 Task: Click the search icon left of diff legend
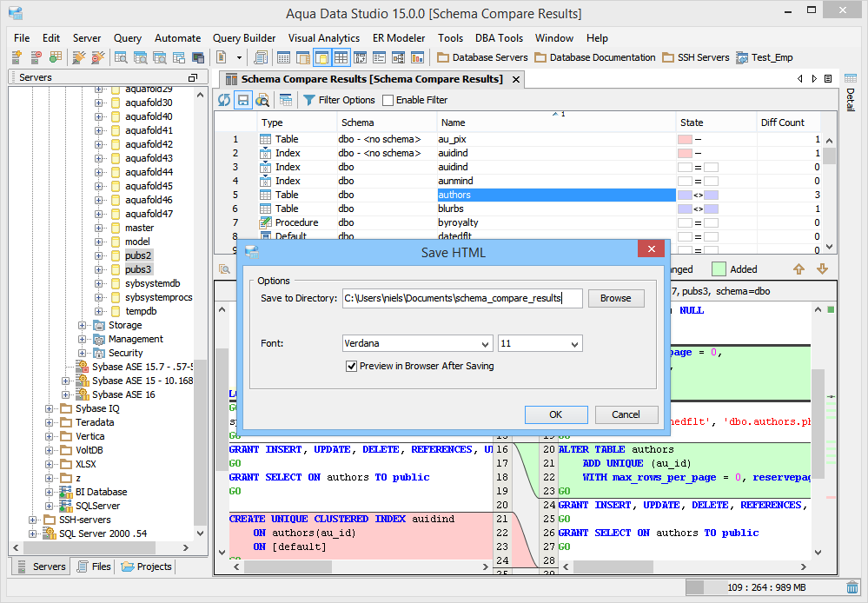click(x=224, y=269)
